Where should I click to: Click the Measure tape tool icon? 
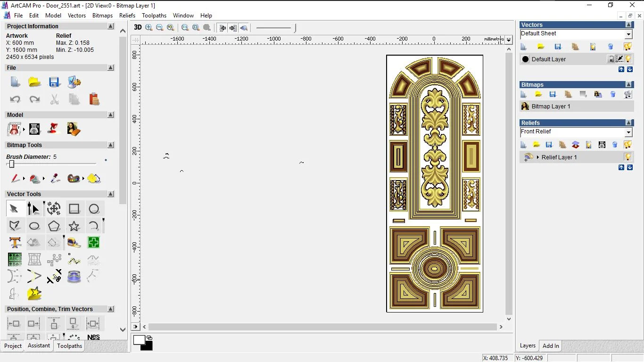(x=74, y=243)
